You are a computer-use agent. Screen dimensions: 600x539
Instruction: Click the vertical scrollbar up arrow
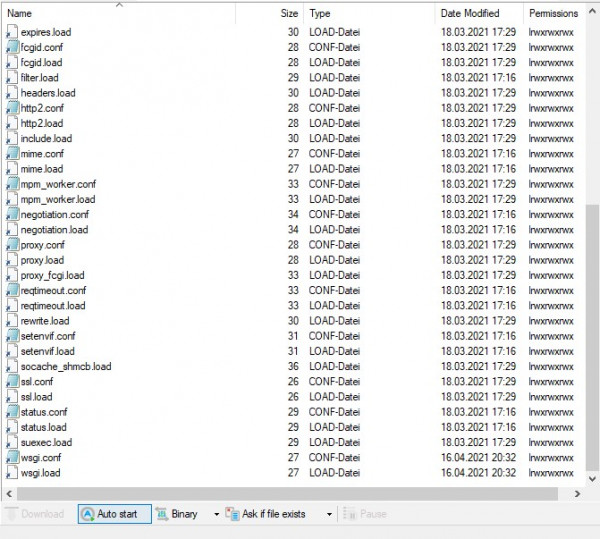coord(592,11)
